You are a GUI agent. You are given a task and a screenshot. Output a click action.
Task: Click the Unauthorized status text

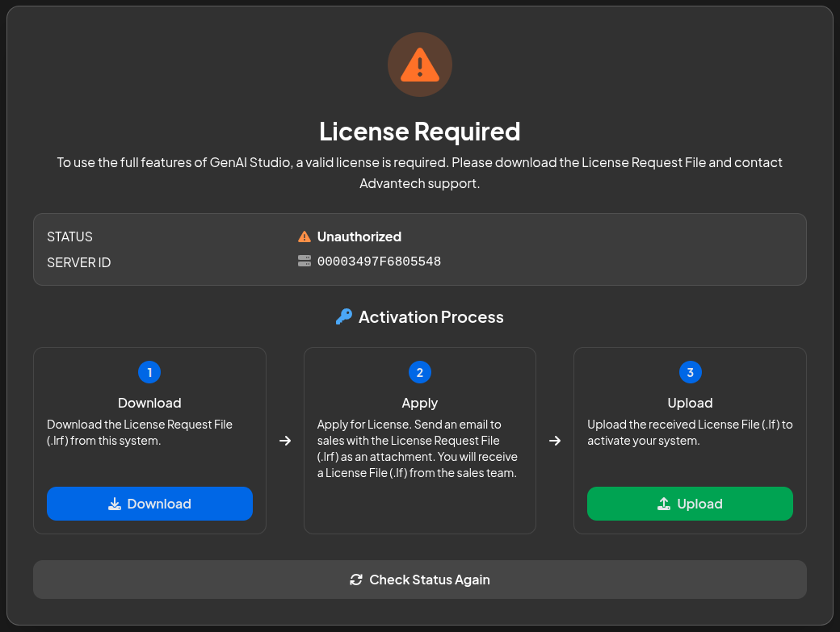click(359, 236)
